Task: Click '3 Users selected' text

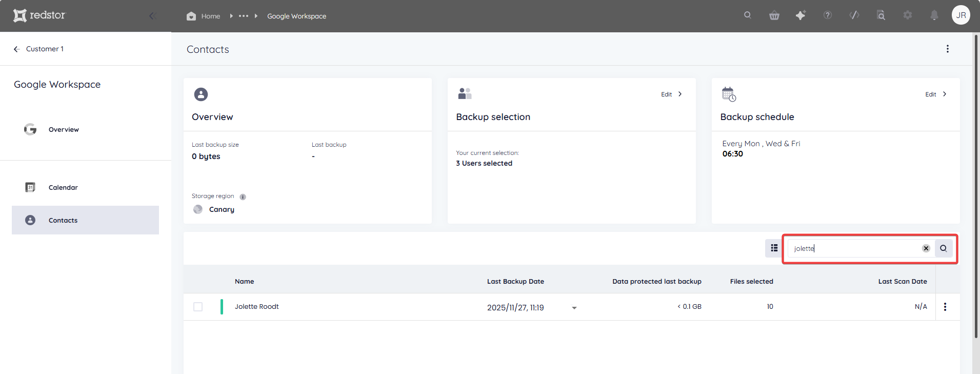Action: (484, 163)
